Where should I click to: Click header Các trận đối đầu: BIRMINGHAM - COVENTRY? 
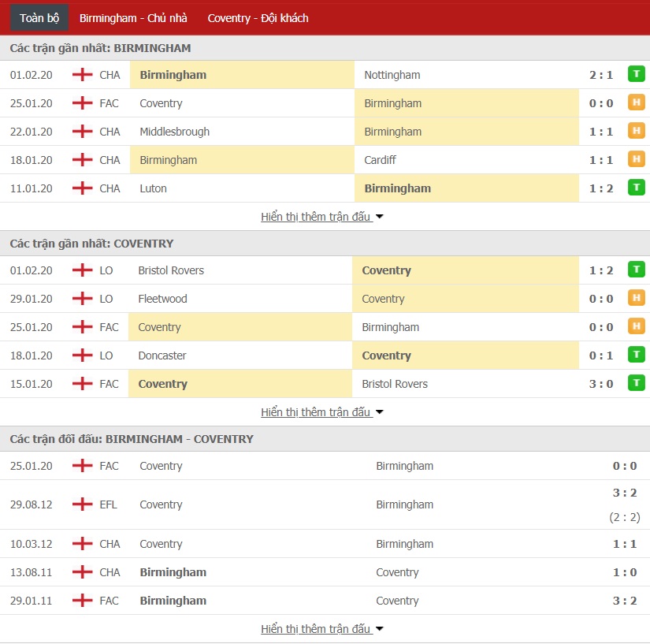[x=132, y=439]
